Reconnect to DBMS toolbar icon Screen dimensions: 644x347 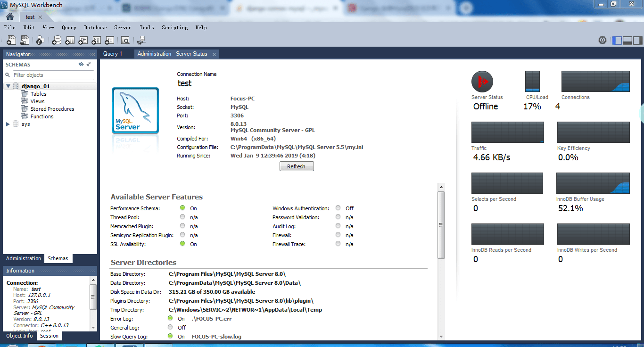click(x=141, y=41)
